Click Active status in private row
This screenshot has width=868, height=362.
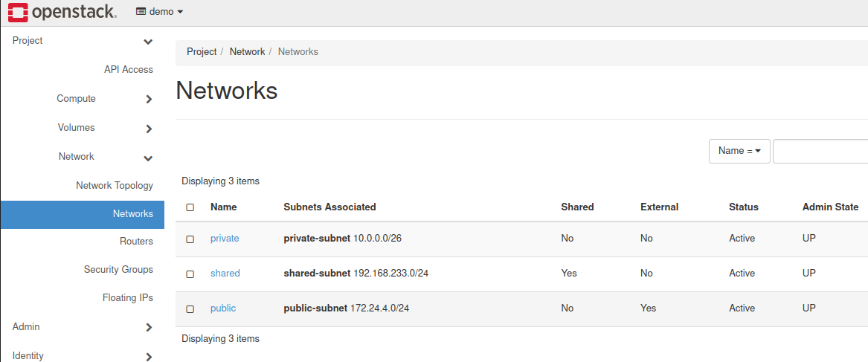[x=742, y=239]
